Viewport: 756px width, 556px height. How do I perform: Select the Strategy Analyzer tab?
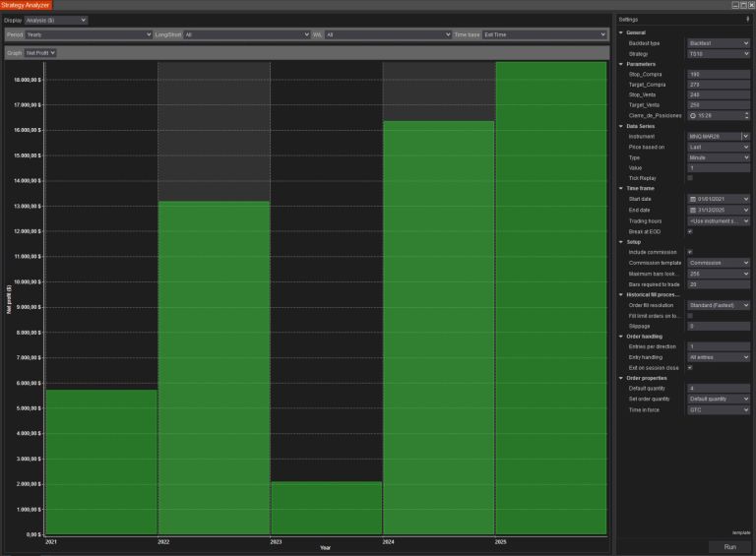(x=26, y=5)
